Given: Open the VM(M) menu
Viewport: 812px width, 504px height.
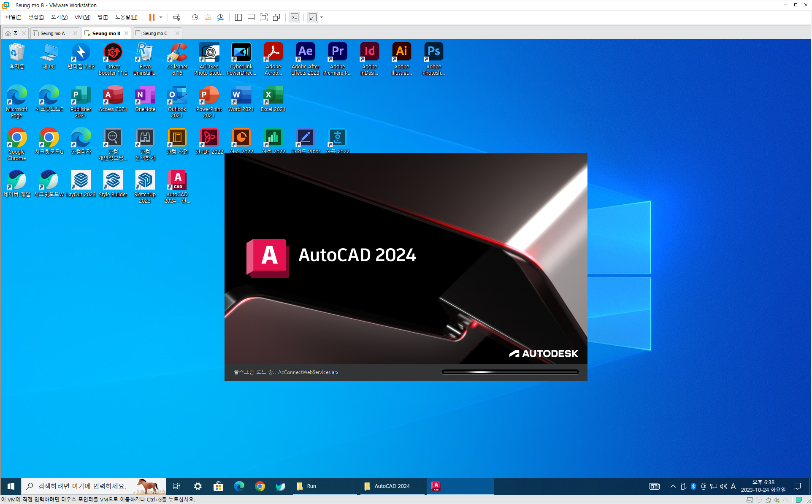Looking at the screenshot, I should click(x=82, y=17).
